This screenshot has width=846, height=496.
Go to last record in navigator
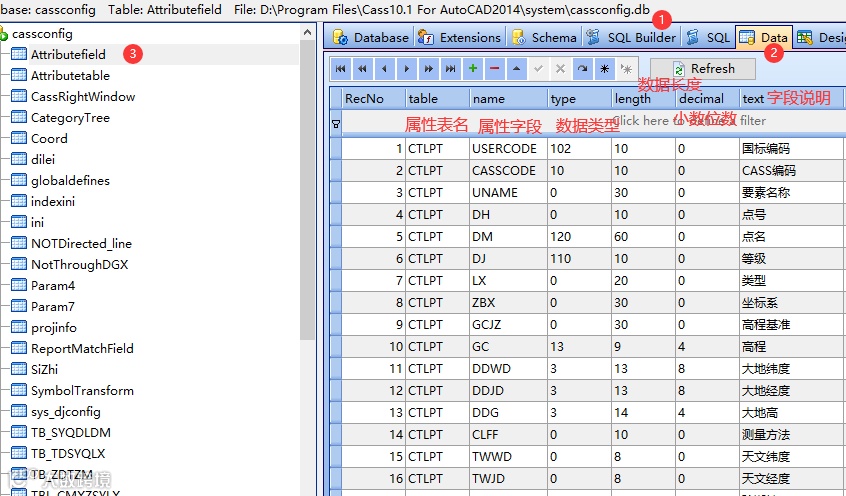coord(451,69)
